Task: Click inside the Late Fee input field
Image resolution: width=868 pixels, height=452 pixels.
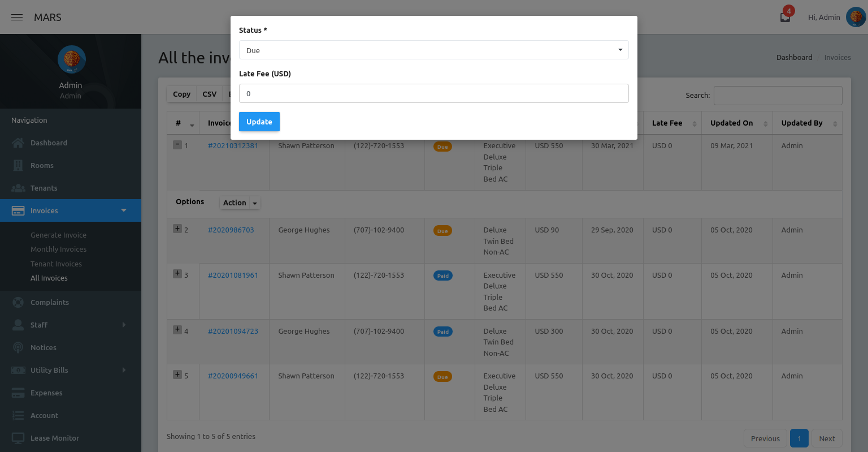Action: pos(434,93)
